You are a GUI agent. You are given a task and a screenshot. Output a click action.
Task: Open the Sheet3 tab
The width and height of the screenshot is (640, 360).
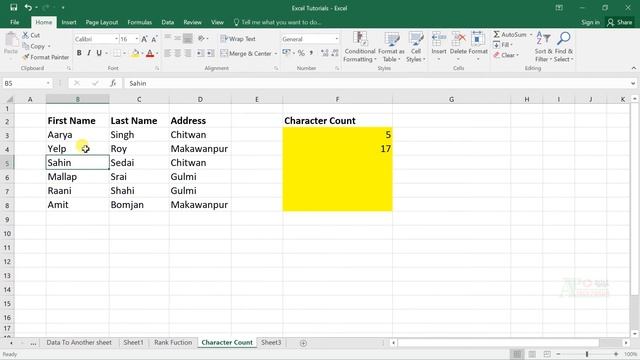click(271, 342)
